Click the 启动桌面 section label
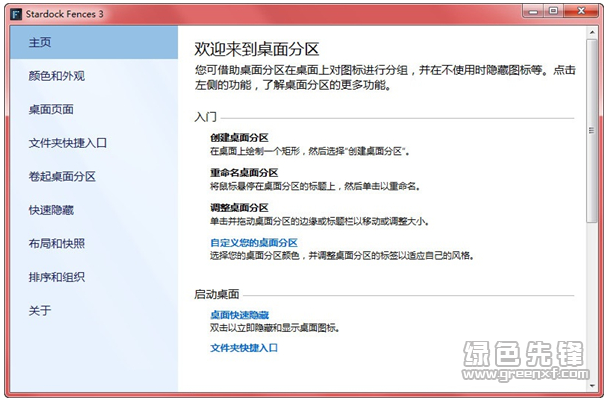Image resolution: width=611 pixels, height=399 pixels. coord(217,294)
